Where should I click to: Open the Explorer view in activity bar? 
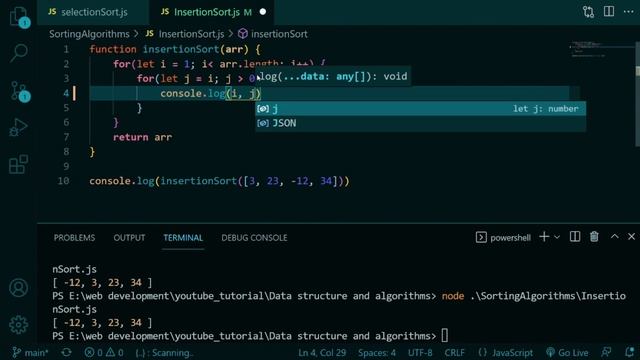click(x=18, y=17)
